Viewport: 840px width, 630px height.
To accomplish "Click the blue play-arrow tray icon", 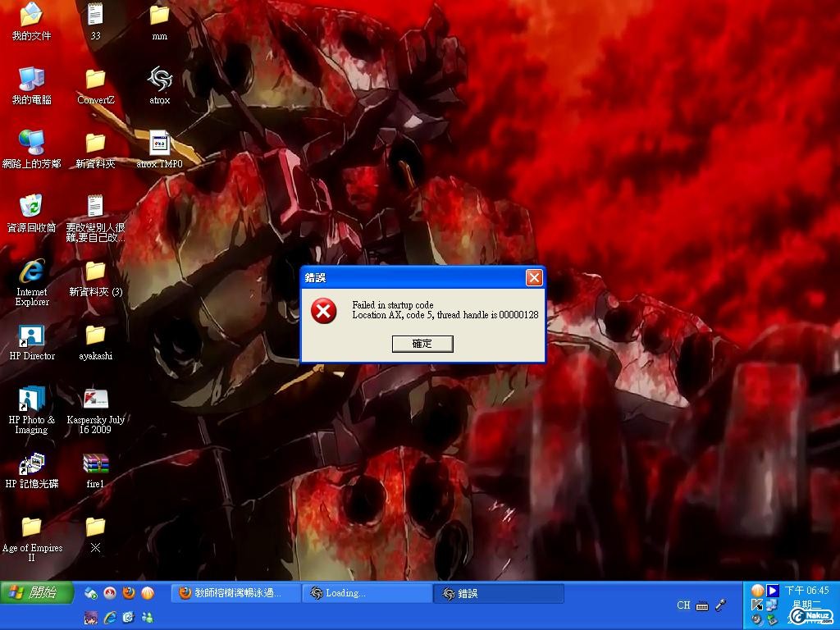I will point(773,591).
